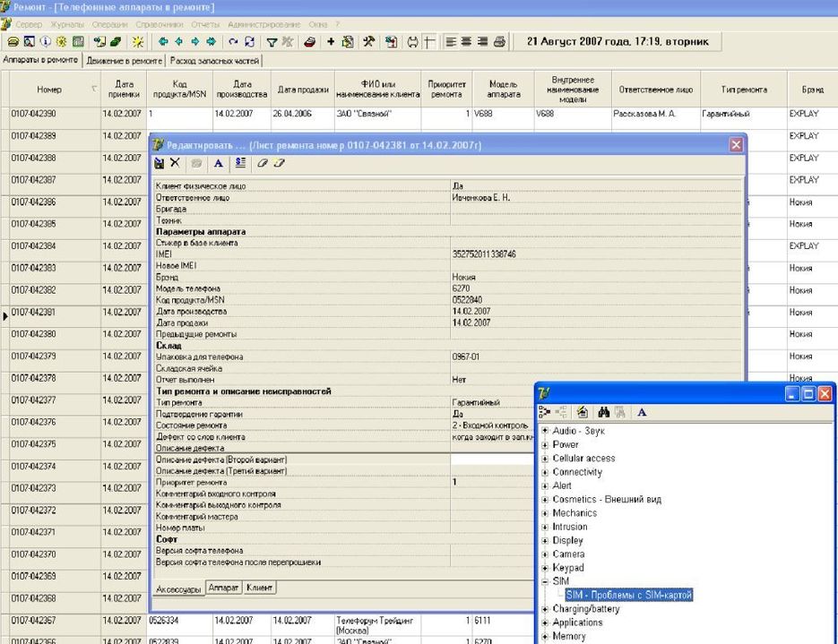Click the red eraser icon in toolbar
This screenshot has height=644, width=838.
(x=309, y=42)
